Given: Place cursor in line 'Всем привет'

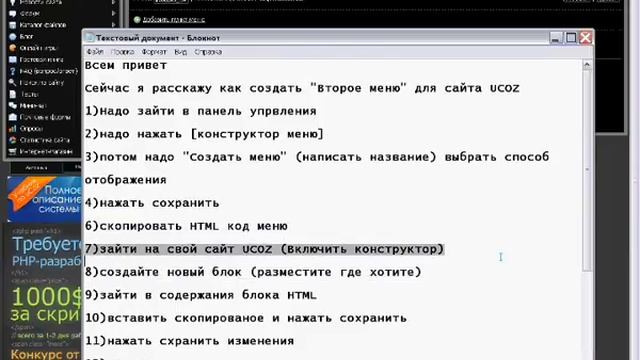Looking at the screenshot, I should point(126,66).
